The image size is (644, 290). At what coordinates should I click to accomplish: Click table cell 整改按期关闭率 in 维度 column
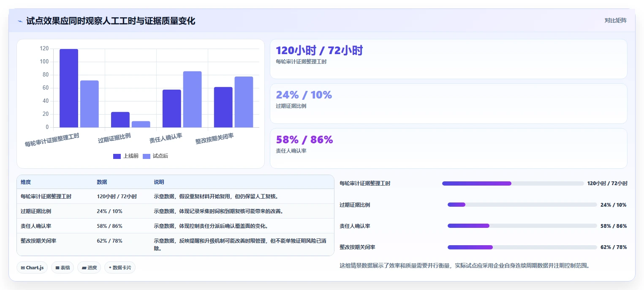[x=38, y=241]
